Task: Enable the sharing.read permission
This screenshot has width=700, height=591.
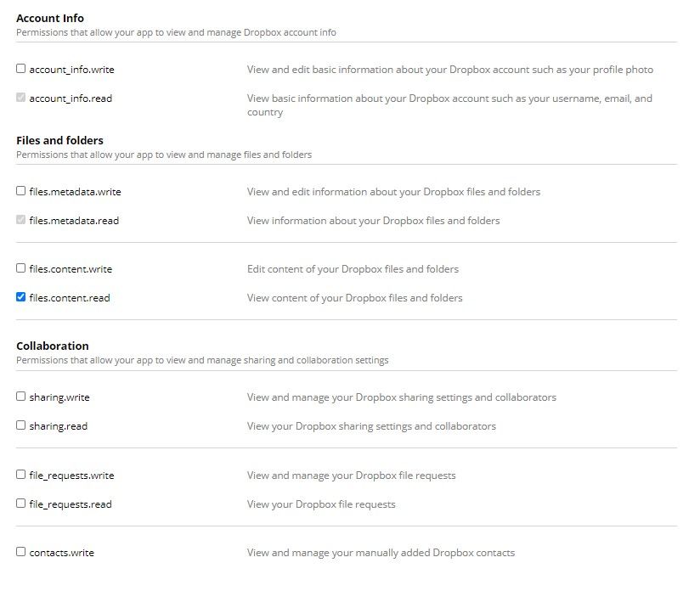Action: pyautogui.click(x=20, y=425)
